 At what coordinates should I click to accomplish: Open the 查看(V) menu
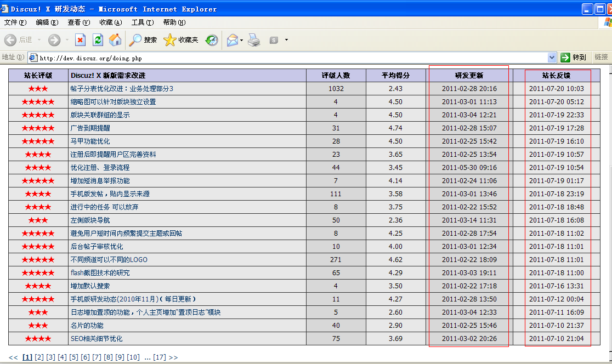[79, 22]
